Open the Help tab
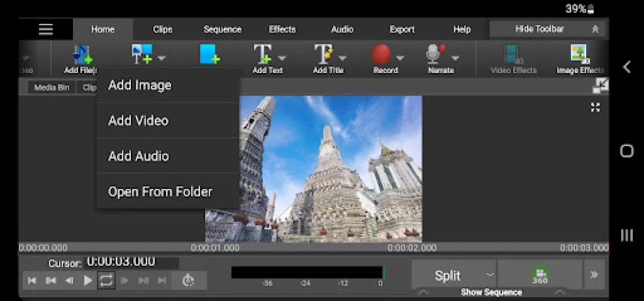Screen dimensions: 644x301 pyautogui.click(x=461, y=29)
